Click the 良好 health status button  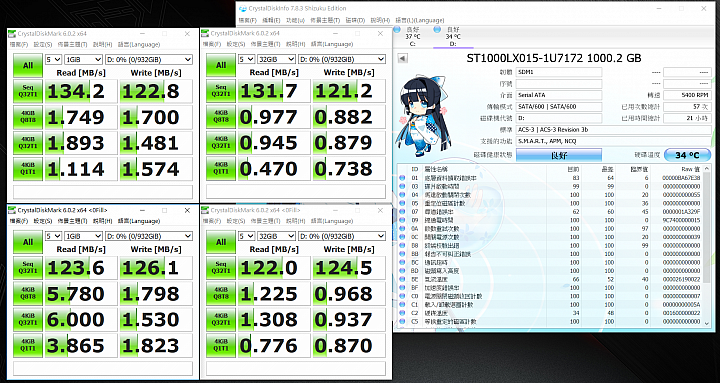pyautogui.click(x=558, y=155)
